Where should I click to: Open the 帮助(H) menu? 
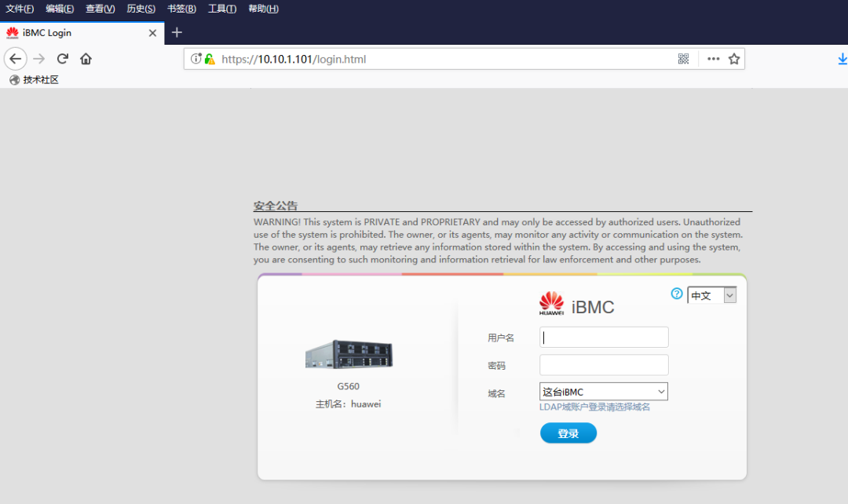pyautogui.click(x=263, y=9)
